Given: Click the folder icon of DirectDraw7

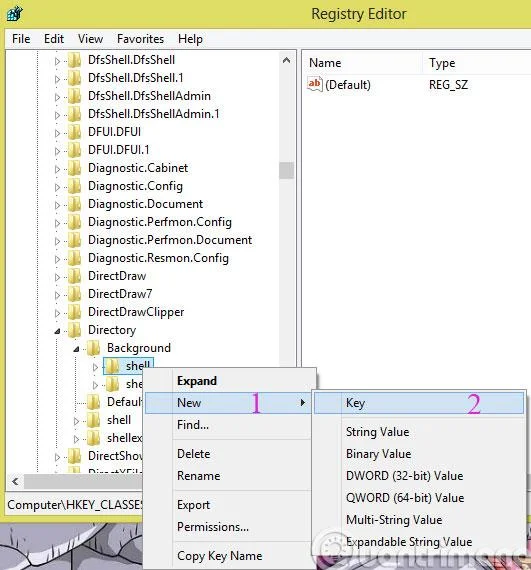Looking at the screenshot, I should 75,294.
